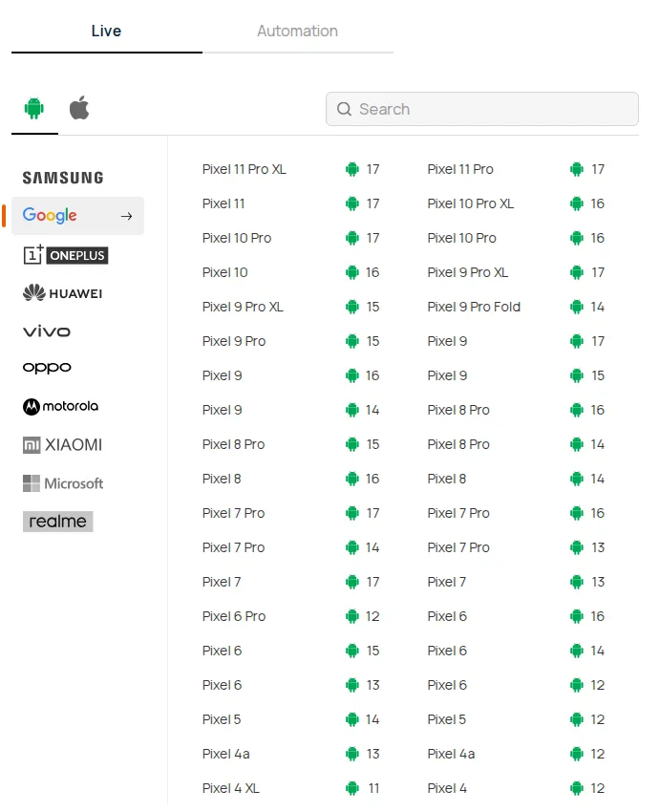Select the Apple iOS platform icon
This screenshot has height=812, width=659.
[x=79, y=108]
